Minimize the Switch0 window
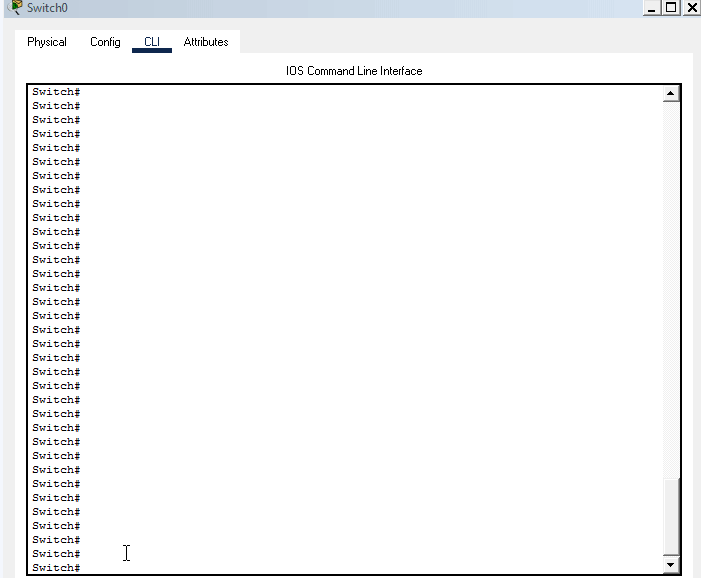Image resolution: width=701 pixels, height=578 pixels. [x=653, y=8]
